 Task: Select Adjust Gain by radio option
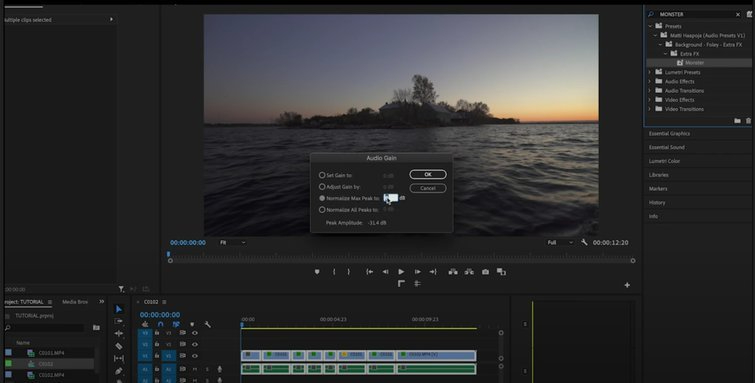coord(322,186)
